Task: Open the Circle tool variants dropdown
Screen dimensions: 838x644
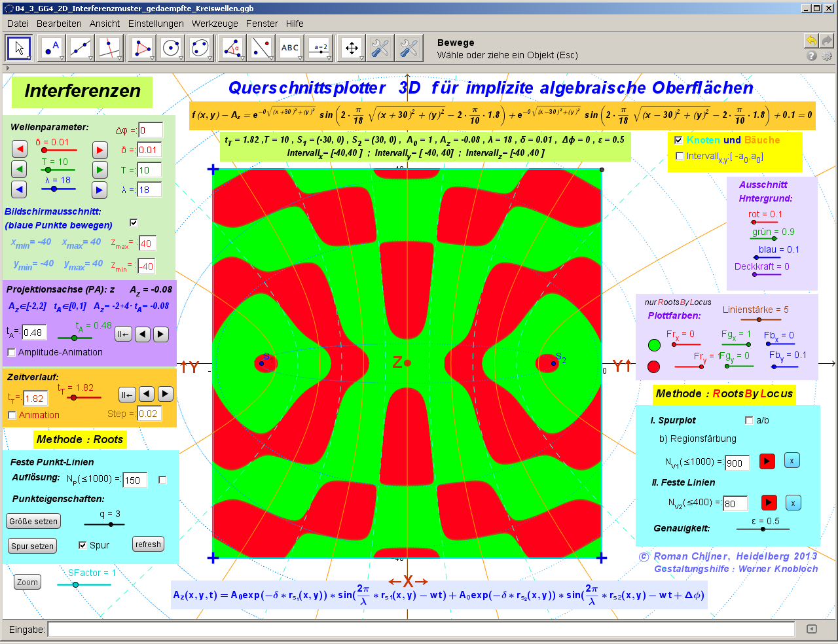Action: click(181, 58)
